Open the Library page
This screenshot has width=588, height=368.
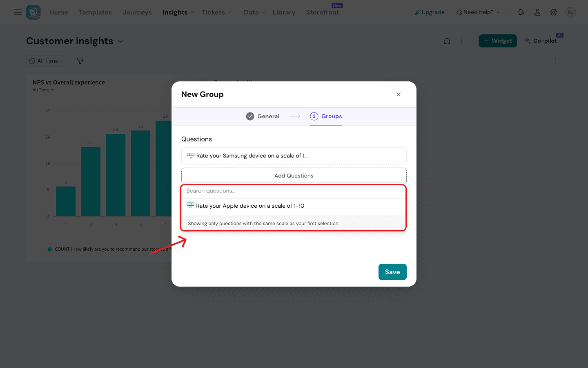pyautogui.click(x=284, y=12)
